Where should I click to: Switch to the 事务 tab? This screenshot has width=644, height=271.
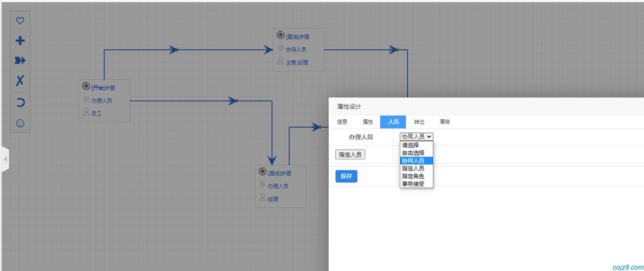(x=445, y=122)
